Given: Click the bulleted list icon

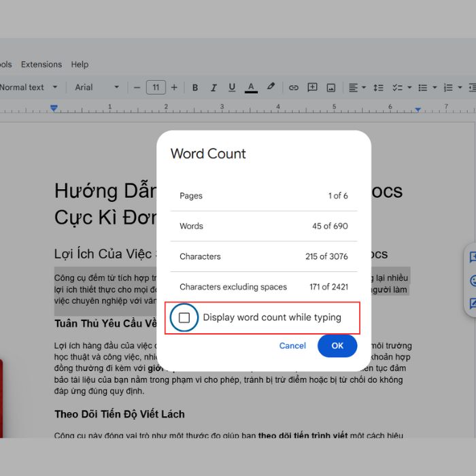Looking at the screenshot, I should point(423,88).
